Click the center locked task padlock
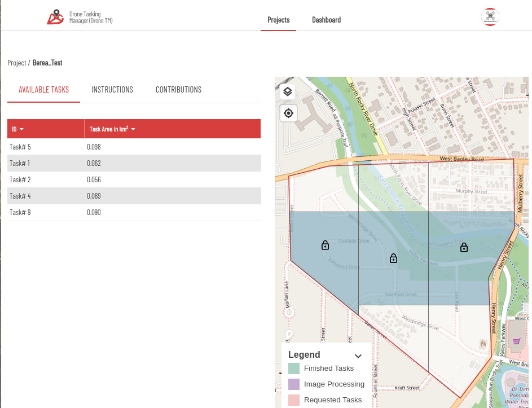Image resolution: width=532 pixels, height=408 pixels. tap(394, 258)
